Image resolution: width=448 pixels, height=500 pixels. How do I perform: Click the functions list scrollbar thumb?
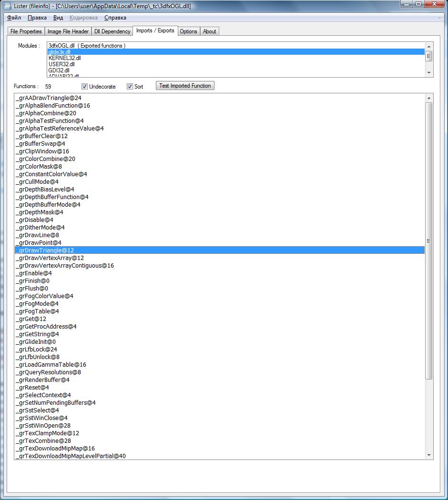[429, 241]
